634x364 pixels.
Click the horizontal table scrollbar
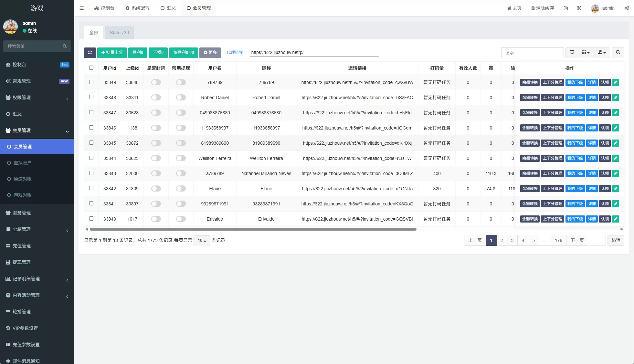coord(253,229)
